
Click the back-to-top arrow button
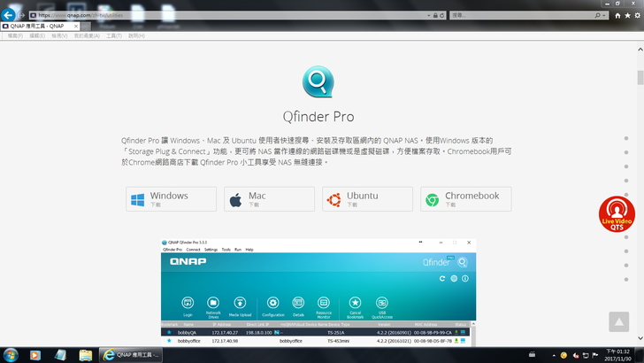click(619, 321)
